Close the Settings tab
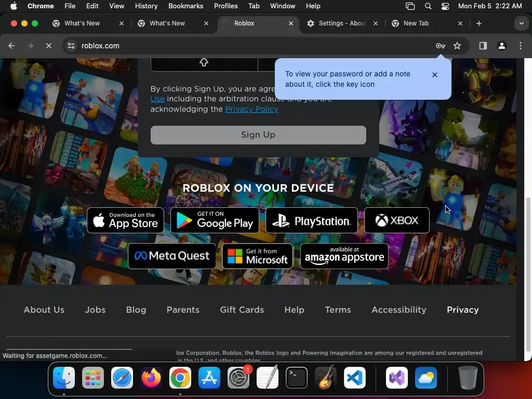The width and height of the screenshot is (532, 399). click(375, 23)
